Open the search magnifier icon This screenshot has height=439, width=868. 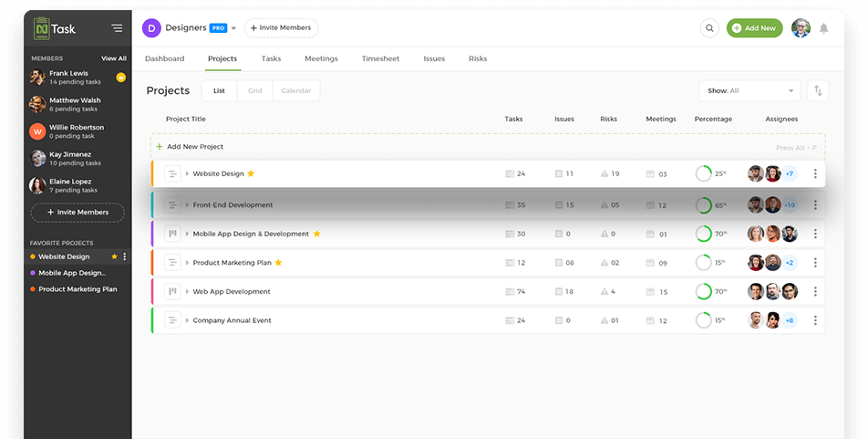(709, 28)
